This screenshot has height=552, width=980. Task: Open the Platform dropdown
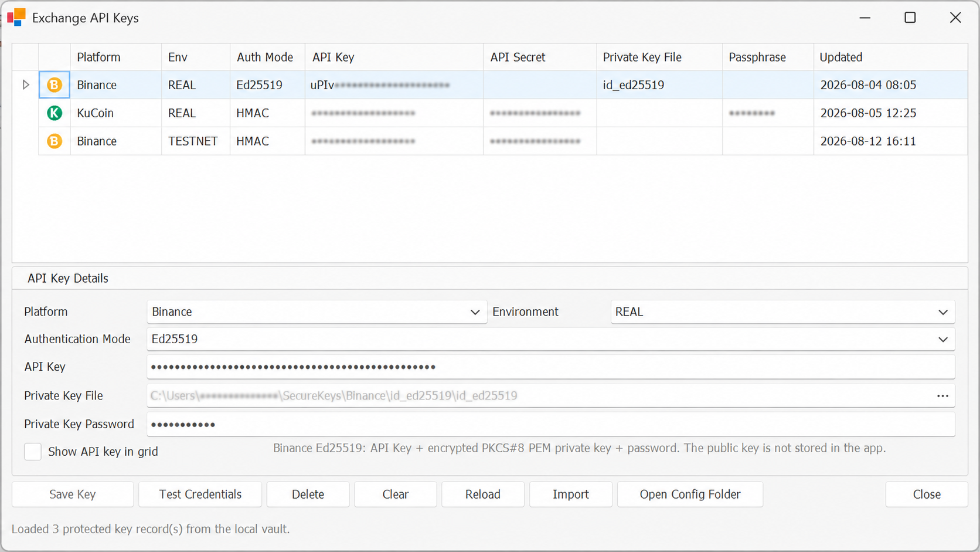pos(317,312)
